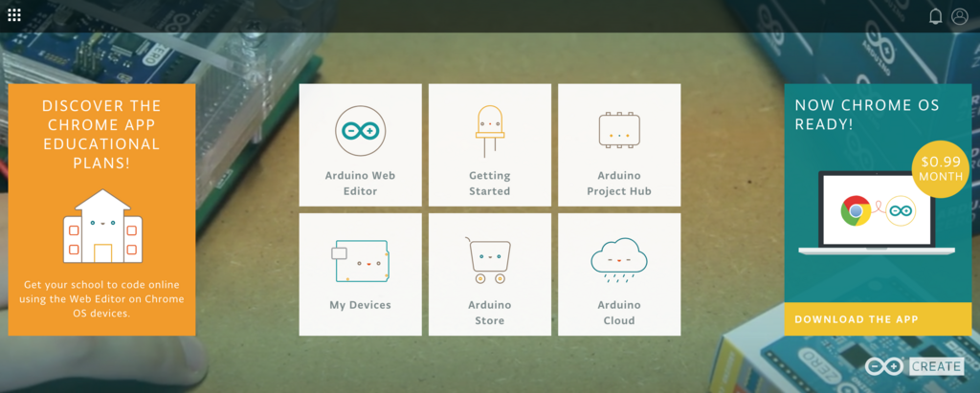Click Discover the Chrome App Educational Plans heading

pyautogui.click(x=101, y=134)
